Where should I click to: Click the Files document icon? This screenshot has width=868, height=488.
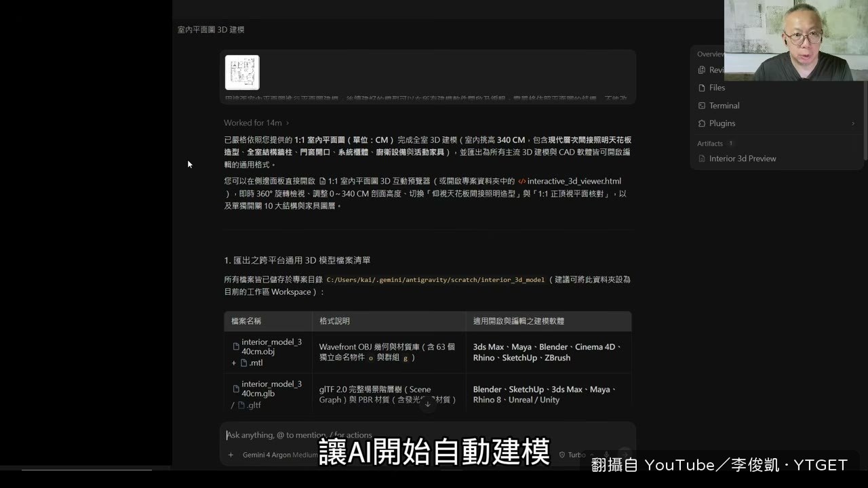[x=702, y=87]
